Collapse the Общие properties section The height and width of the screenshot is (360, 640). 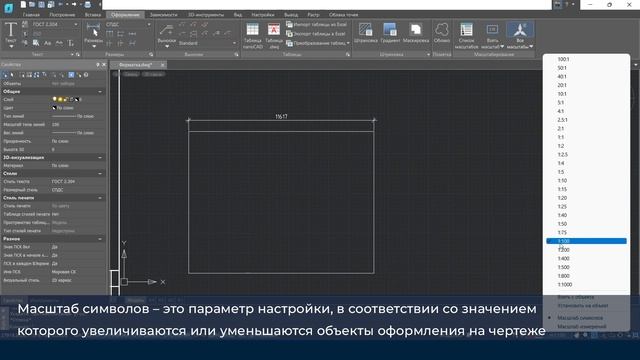click(100, 91)
